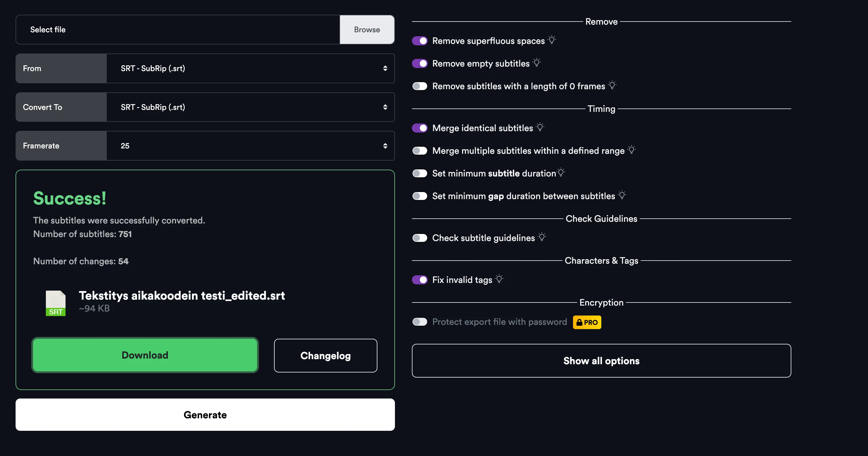Open the From format dropdown
Image resolution: width=868 pixels, height=456 pixels.
tap(250, 69)
